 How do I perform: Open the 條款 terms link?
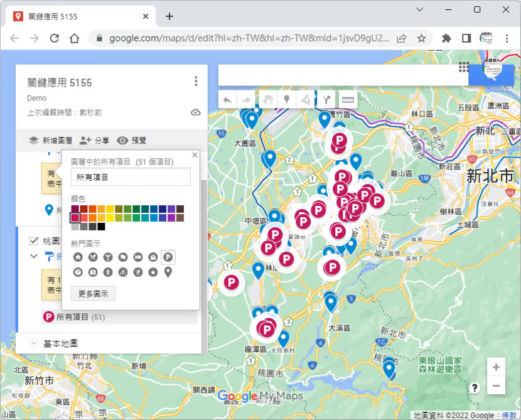pos(509,416)
